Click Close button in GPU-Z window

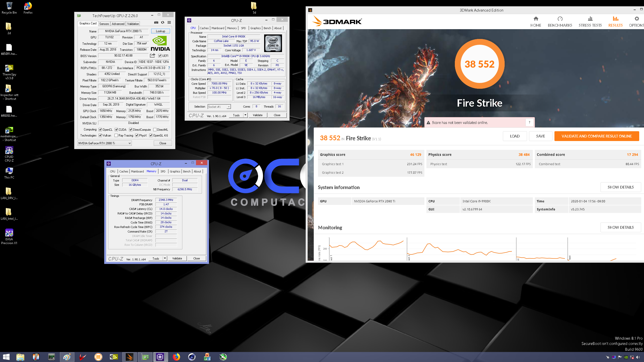coord(163,143)
